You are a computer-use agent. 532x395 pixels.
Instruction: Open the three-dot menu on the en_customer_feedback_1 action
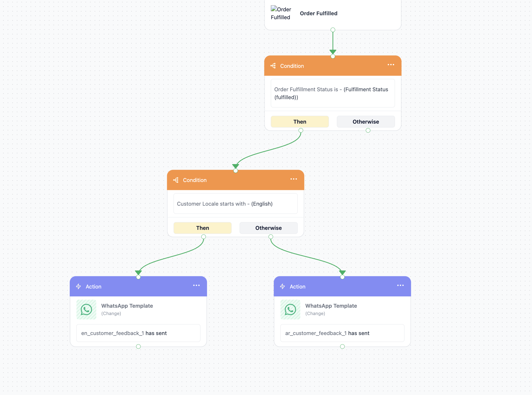tap(196, 285)
